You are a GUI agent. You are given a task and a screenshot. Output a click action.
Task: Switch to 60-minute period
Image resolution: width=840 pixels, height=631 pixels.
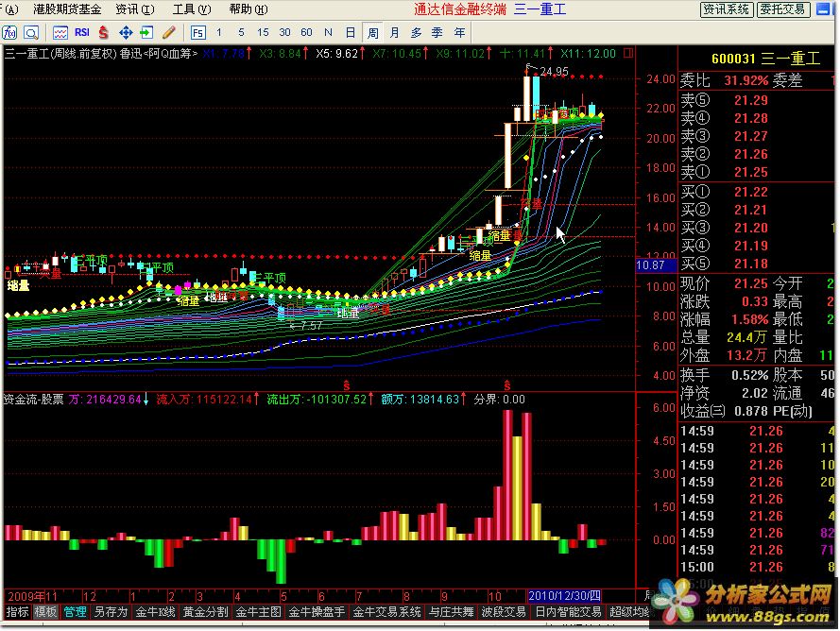(306, 33)
